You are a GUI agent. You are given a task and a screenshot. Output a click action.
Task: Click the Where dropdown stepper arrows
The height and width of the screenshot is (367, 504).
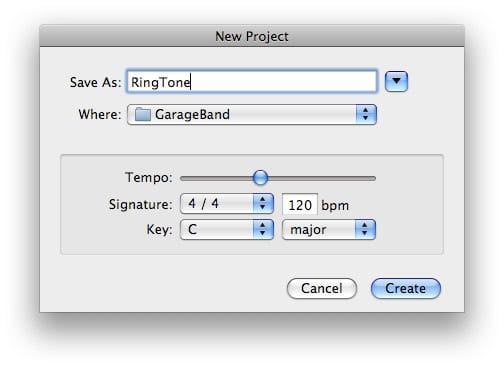point(366,115)
